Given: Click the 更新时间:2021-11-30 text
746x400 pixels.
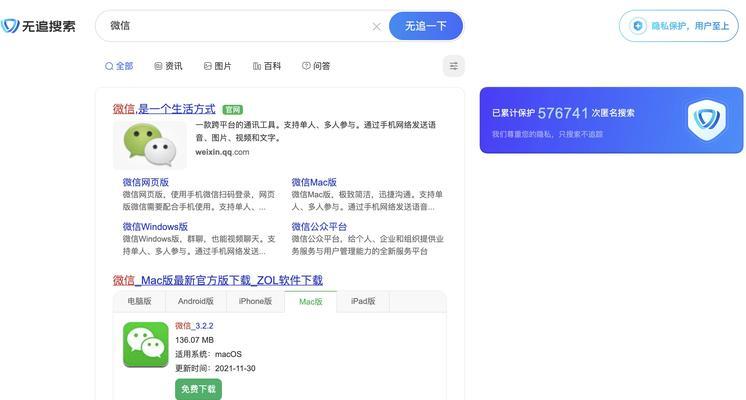Looking at the screenshot, I should tap(215, 369).
